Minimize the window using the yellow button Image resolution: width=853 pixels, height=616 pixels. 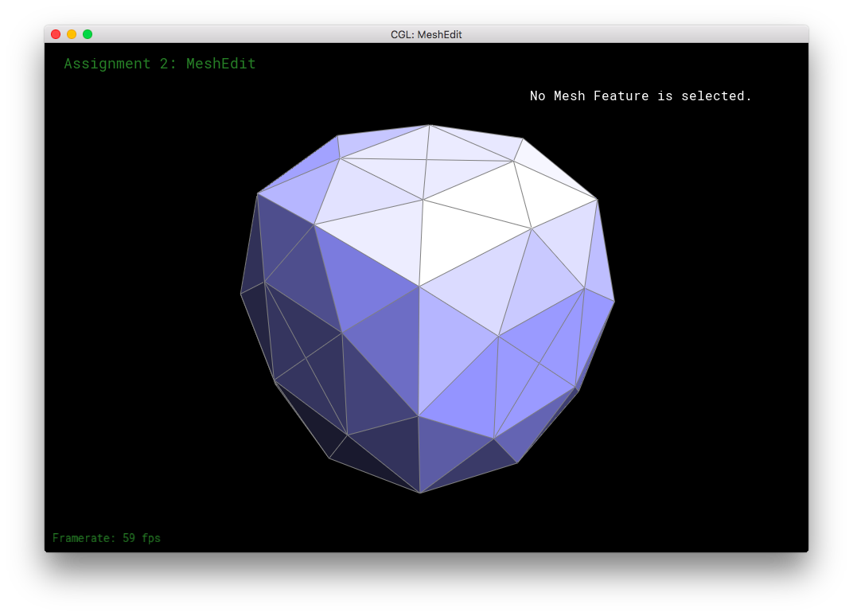[x=72, y=34]
